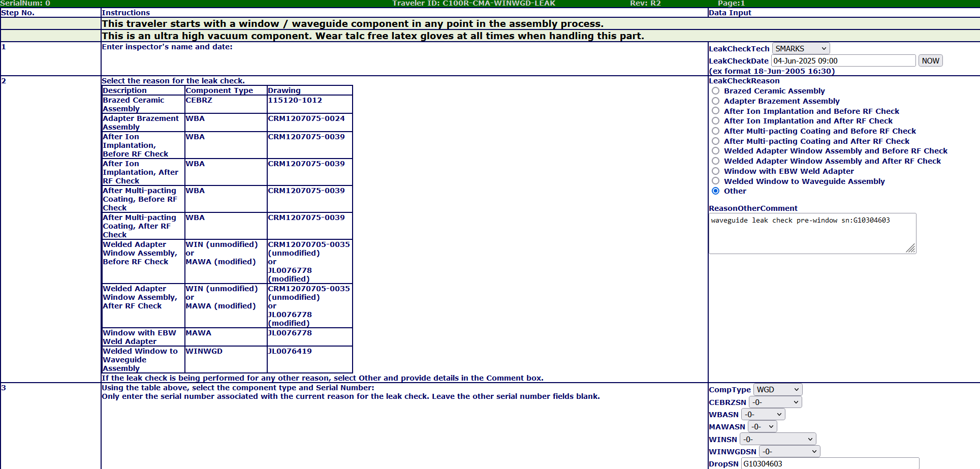The width and height of the screenshot is (980, 469).
Task: Click the LeakCheckReason field label
Action: (744, 81)
